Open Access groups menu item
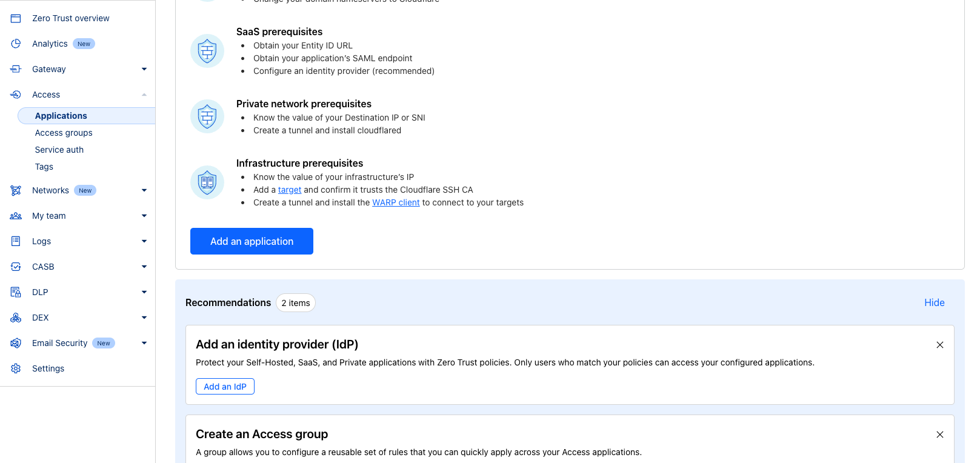 coord(64,133)
